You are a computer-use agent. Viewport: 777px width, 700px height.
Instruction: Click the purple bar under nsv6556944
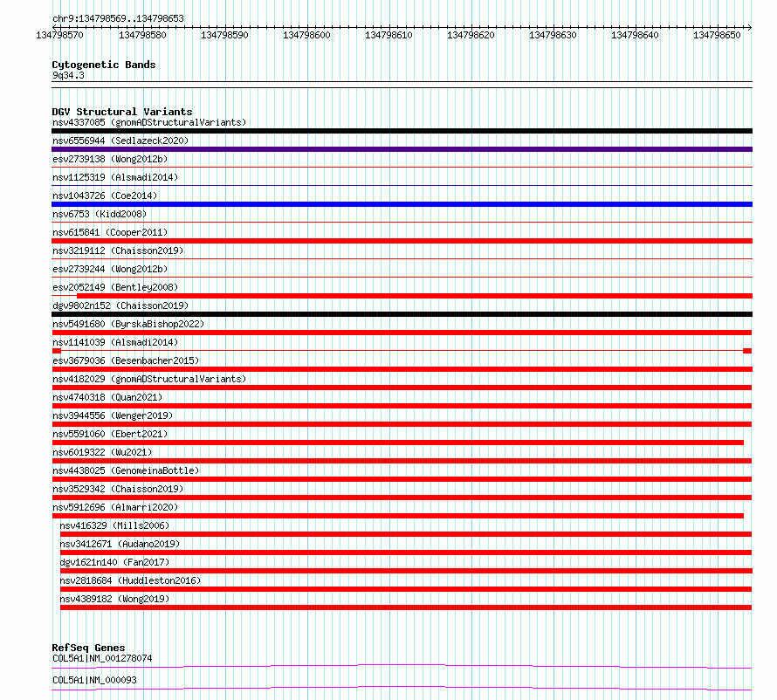point(402,149)
